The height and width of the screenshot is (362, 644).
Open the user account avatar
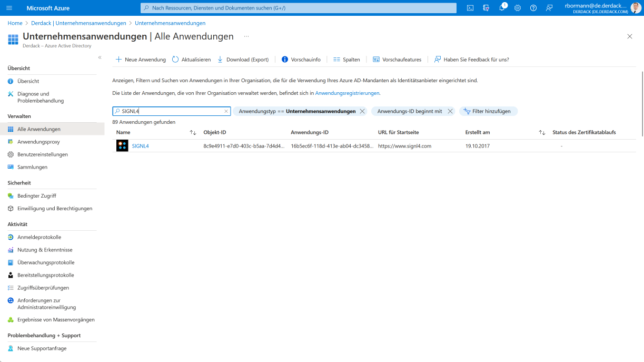[x=636, y=8]
